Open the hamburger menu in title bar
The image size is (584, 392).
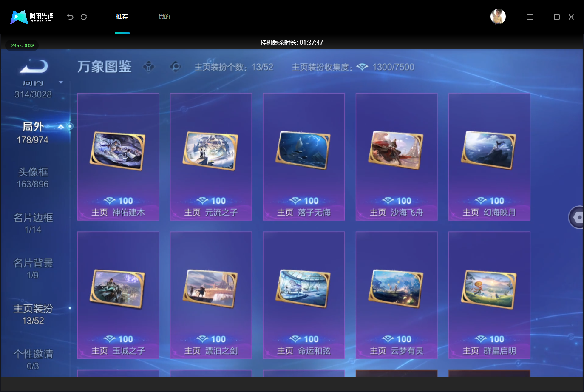(530, 17)
